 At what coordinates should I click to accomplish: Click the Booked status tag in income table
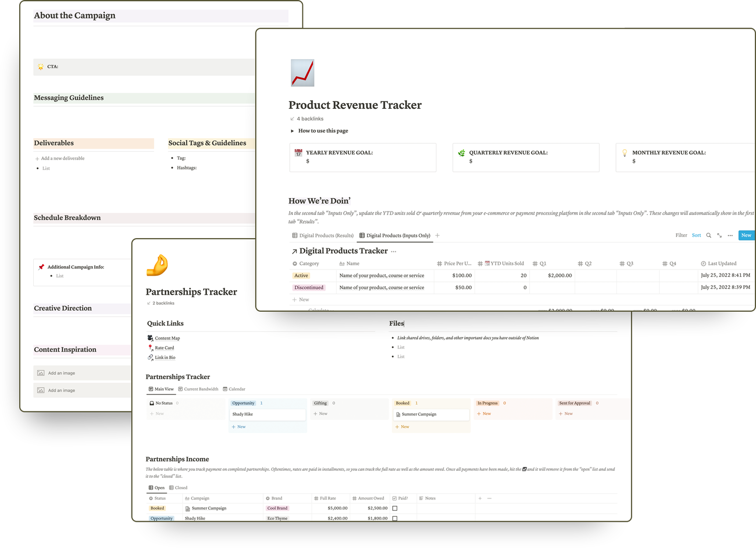[157, 508]
